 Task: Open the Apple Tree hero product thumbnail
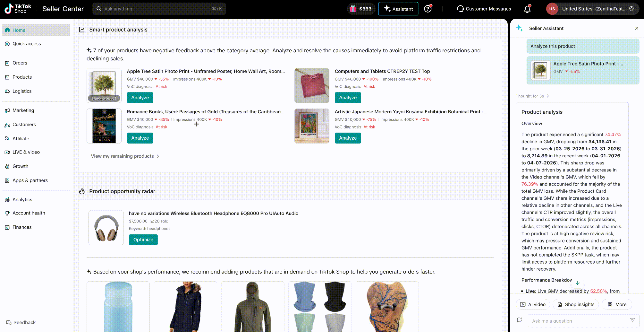[104, 85]
